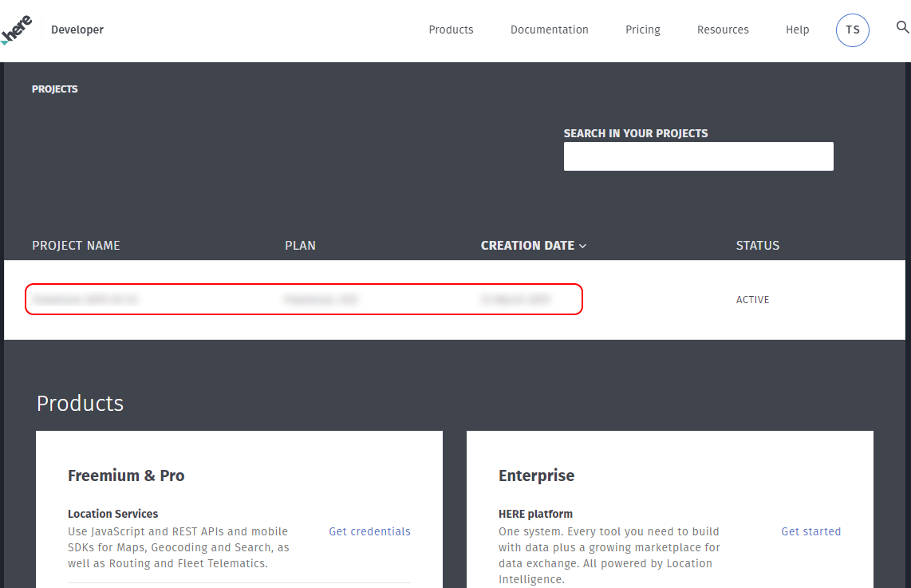Open the Resources menu
The height and width of the screenshot is (588, 911).
[722, 30]
